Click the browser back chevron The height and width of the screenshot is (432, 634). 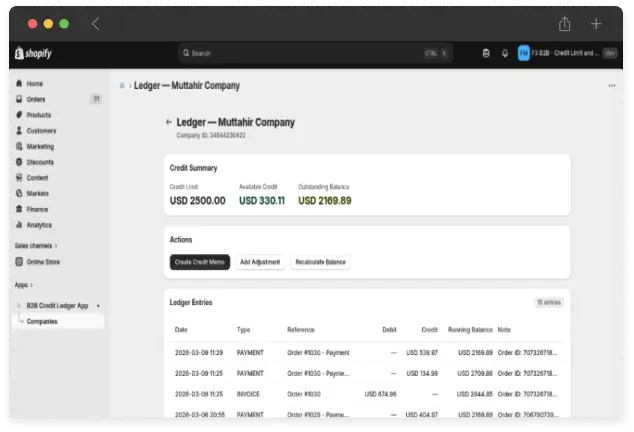(95, 24)
